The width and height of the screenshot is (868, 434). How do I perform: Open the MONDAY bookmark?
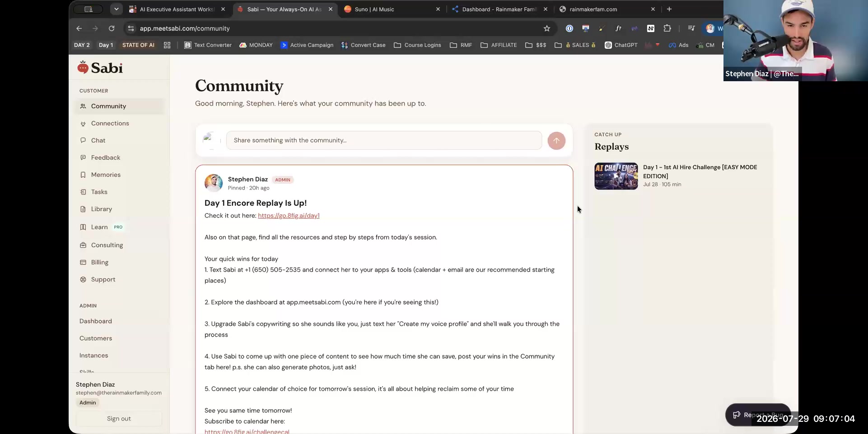256,45
